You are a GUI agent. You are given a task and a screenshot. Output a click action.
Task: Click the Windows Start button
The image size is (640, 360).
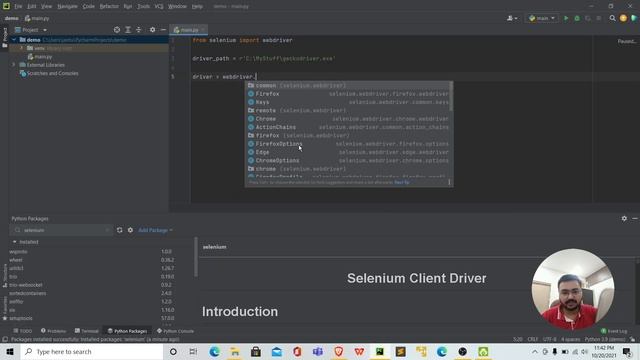(10, 351)
